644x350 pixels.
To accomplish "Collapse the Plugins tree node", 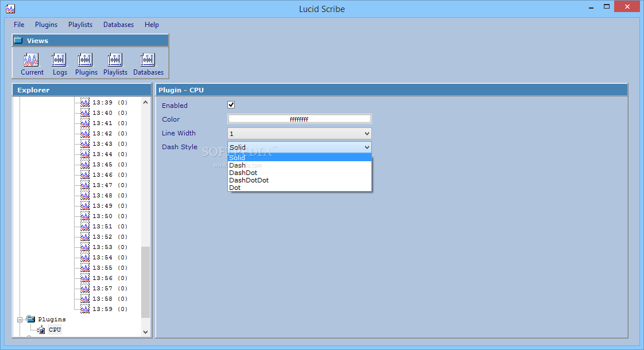I will pyautogui.click(x=20, y=320).
